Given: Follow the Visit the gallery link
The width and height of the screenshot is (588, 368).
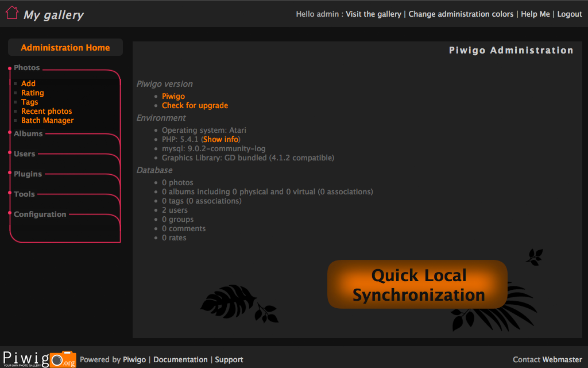Looking at the screenshot, I should click(373, 14).
